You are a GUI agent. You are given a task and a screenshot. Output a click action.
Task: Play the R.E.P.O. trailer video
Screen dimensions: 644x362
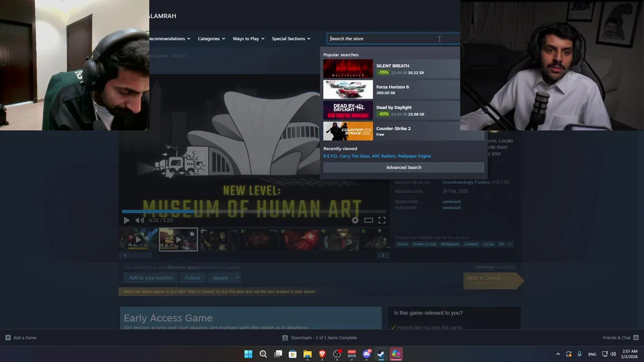tap(126, 220)
